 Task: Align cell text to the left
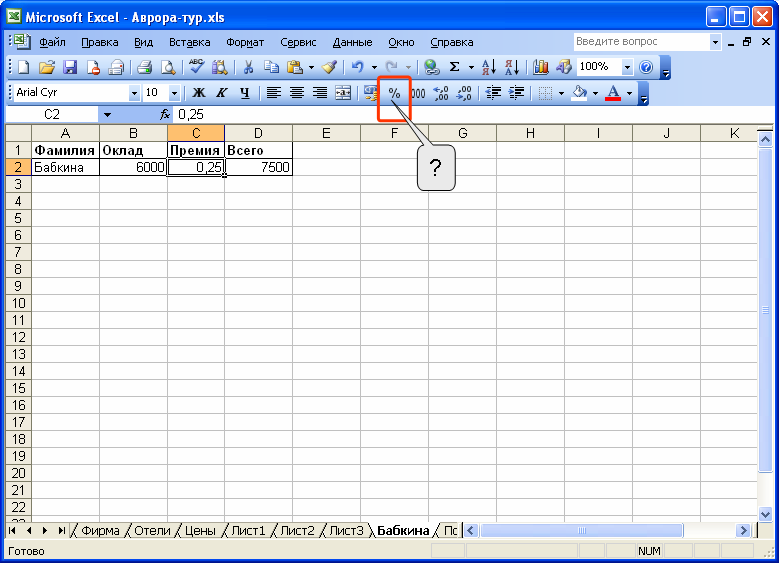click(274, 93)
